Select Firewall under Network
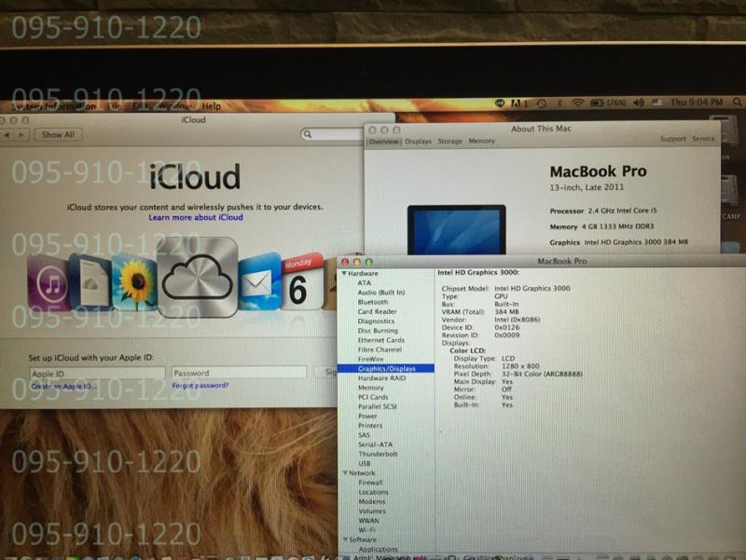This screenshot has width=746, height=560. (370, 483)
